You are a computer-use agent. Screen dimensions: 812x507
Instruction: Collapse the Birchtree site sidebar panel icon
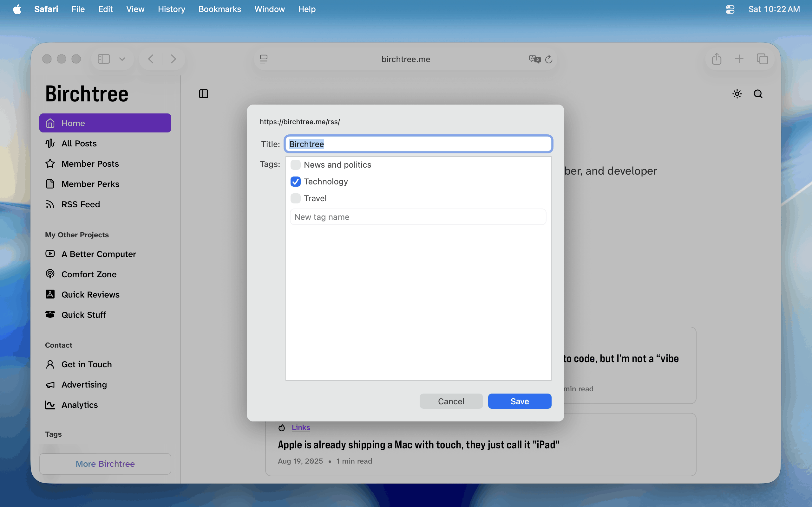coord(204,94)
